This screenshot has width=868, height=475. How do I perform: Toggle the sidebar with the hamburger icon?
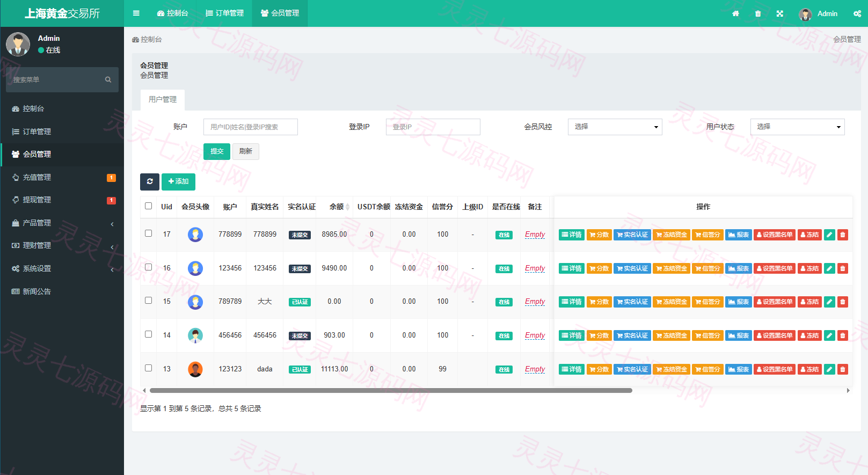[x=136, y=13]
